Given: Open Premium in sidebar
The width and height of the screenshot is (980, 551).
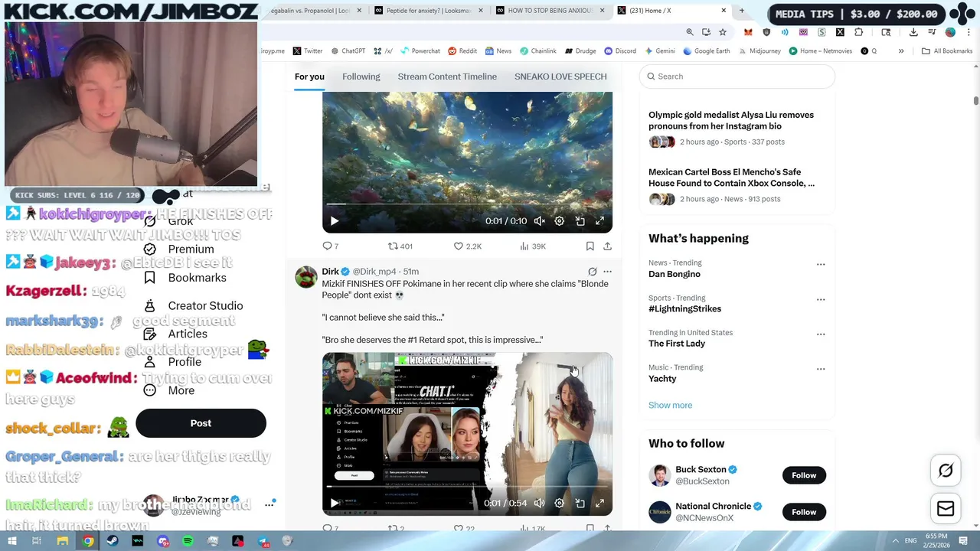Looking at the screenshot, I should [x=179, y=249].
